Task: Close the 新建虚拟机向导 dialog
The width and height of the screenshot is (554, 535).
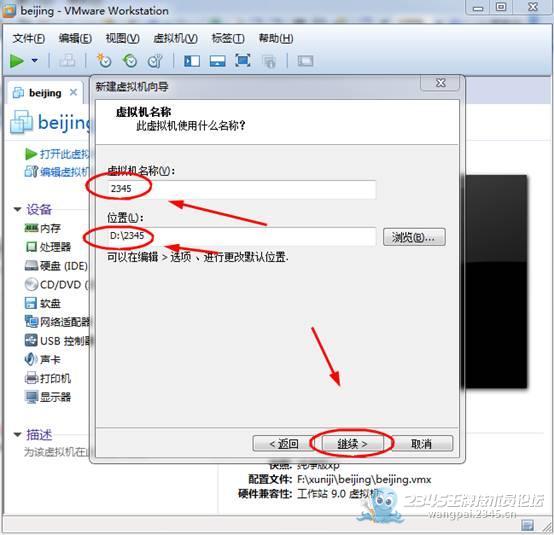Action: 440,83
